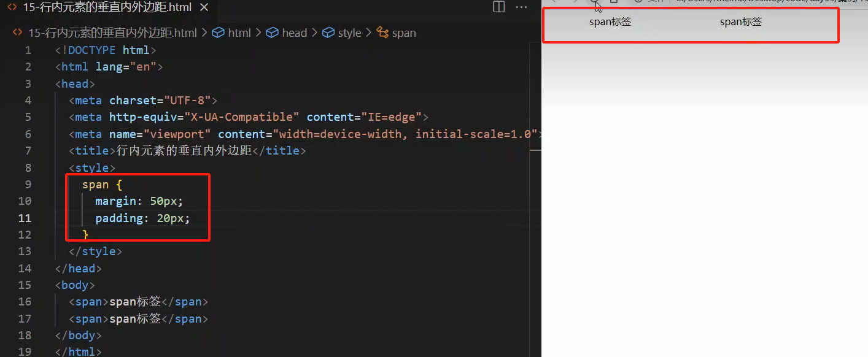Place the cursor on content="IE=edge"
This screenshot has height=357, width=868.
click(x=364, y=117)
